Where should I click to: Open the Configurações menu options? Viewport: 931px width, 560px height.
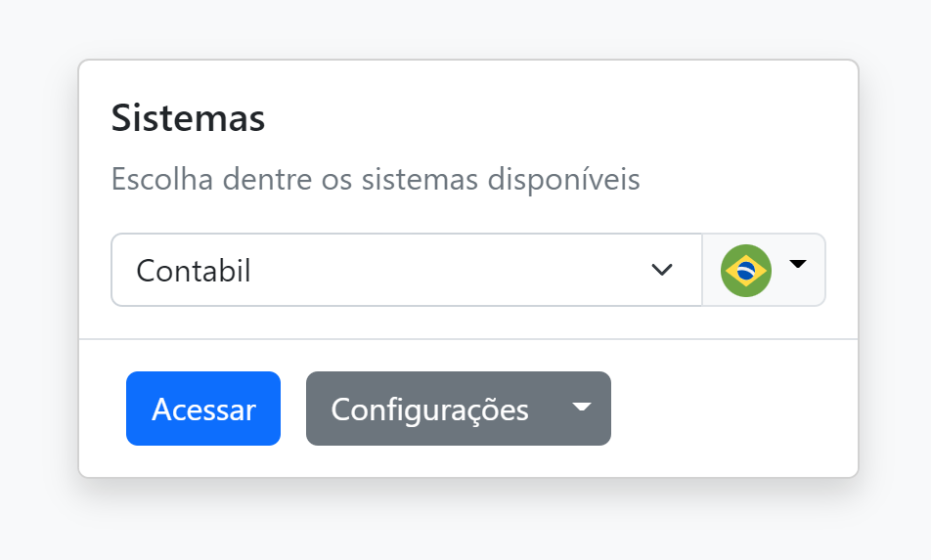[582, 409]
